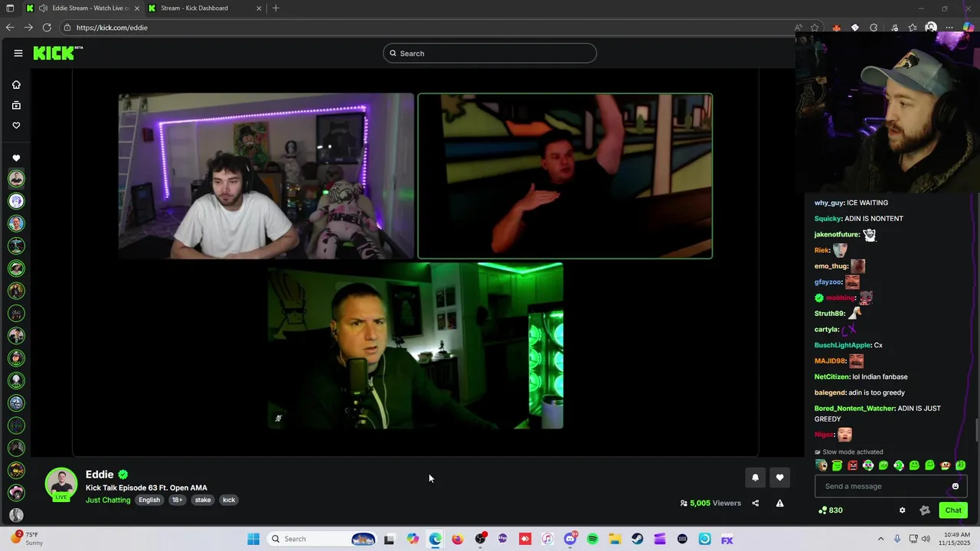Image resolution: width=980 pixels, height=551 pixels.
Task: Report stream using warning triangle icon
Action: (x=779, y=503)
